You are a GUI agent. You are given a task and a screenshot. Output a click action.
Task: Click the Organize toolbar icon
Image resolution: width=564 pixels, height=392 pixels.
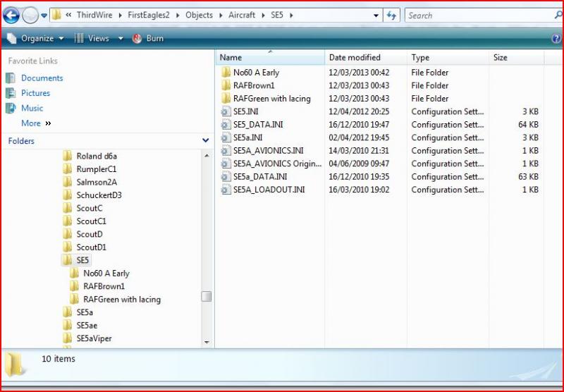[x=11, y=38]
